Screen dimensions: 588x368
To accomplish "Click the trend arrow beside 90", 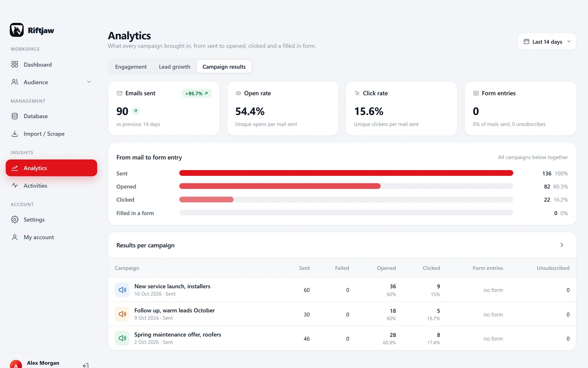I will (136, 111).
